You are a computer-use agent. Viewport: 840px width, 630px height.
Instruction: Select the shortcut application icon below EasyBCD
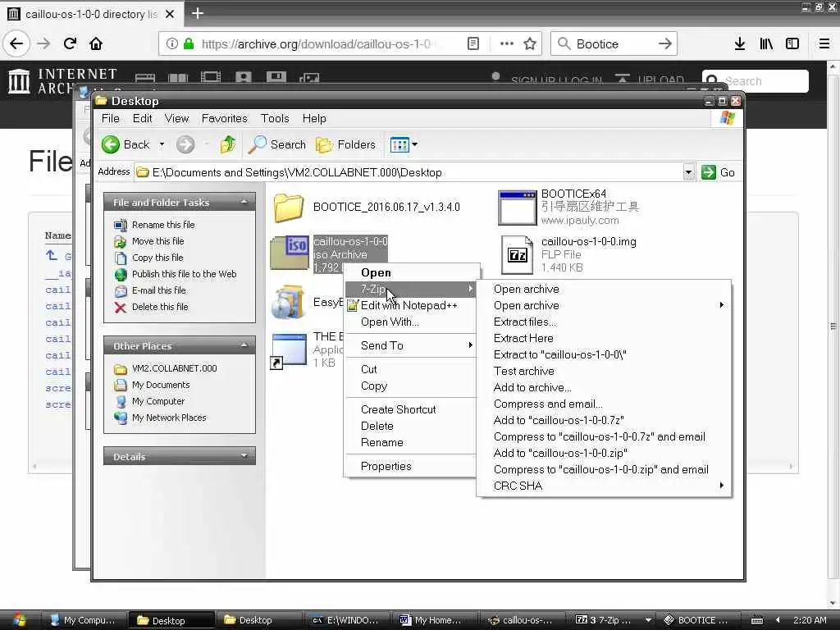[x=288, y=351]
